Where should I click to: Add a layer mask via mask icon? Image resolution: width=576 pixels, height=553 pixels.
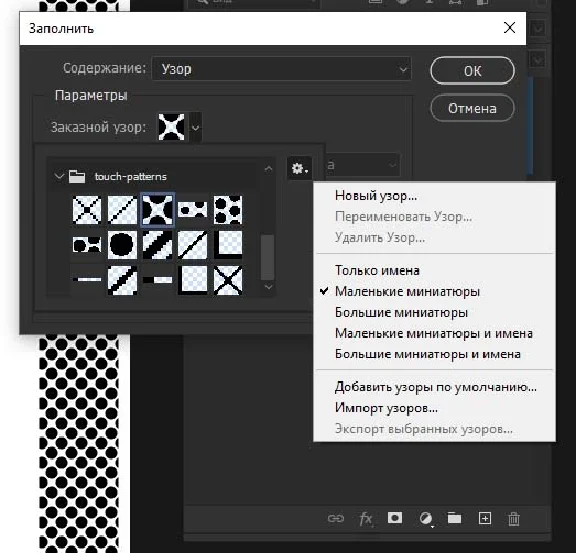[395, 518]
